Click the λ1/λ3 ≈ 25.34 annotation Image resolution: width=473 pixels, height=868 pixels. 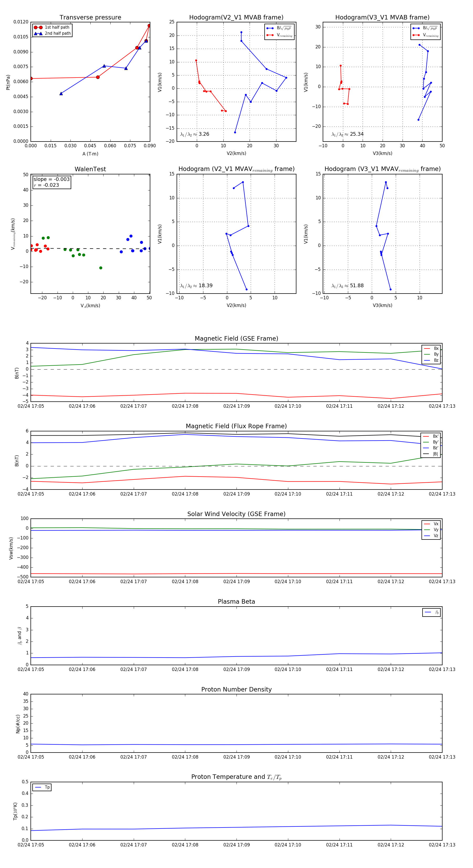(347, 134)
